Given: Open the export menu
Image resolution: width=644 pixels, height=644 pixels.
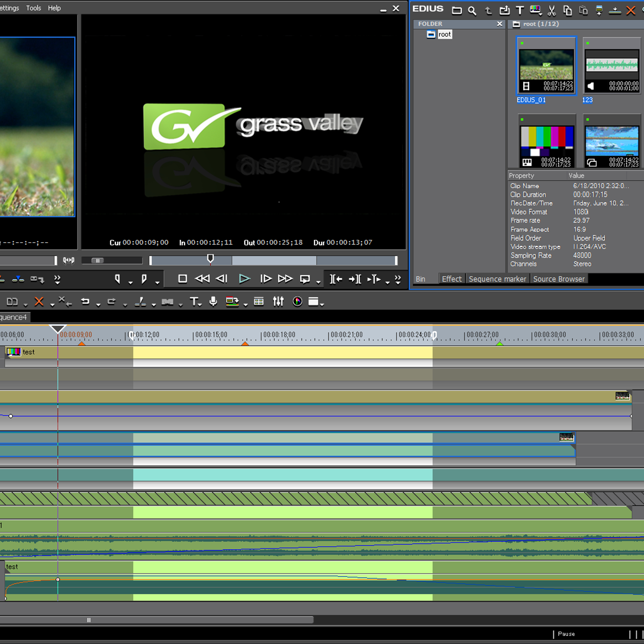Looking at the screenshot, I should [x=232, y=301].
